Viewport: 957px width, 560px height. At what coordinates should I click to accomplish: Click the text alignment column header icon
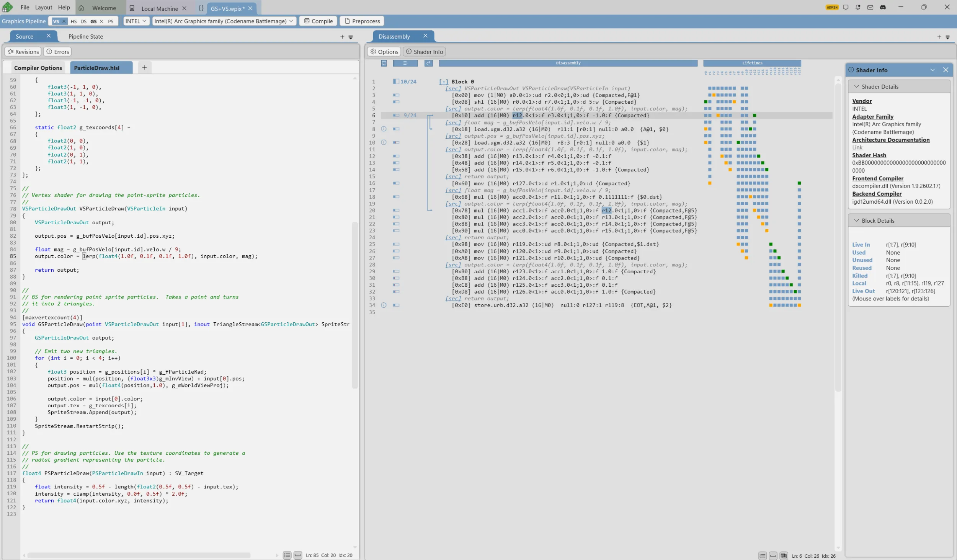click(405, 63)
